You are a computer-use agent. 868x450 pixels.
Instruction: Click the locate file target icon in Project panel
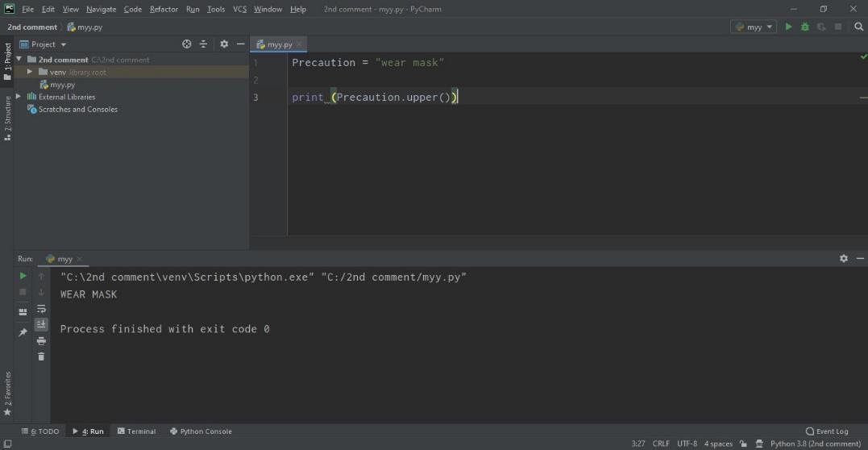(186, 44)
